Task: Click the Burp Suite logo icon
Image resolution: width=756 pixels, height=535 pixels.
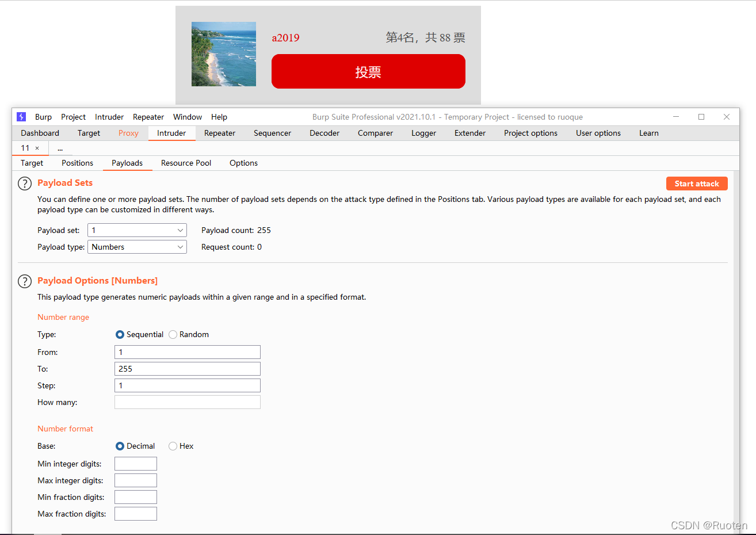Action: (x=21, y=117)
